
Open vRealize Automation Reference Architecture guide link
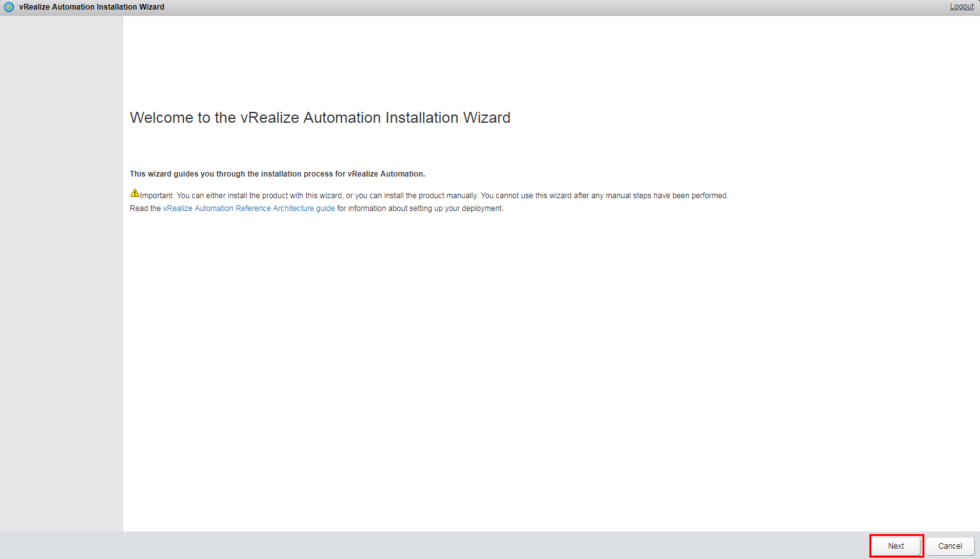[249, 209]
